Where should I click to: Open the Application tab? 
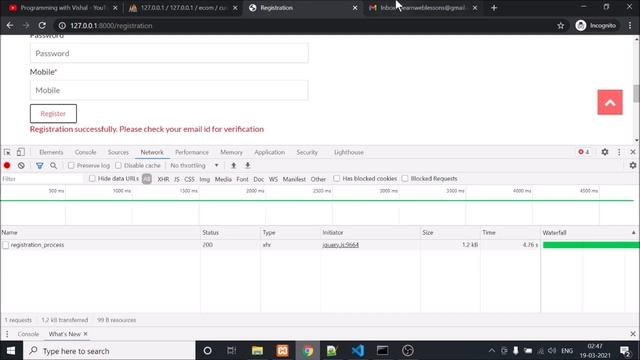coord(269,152)
